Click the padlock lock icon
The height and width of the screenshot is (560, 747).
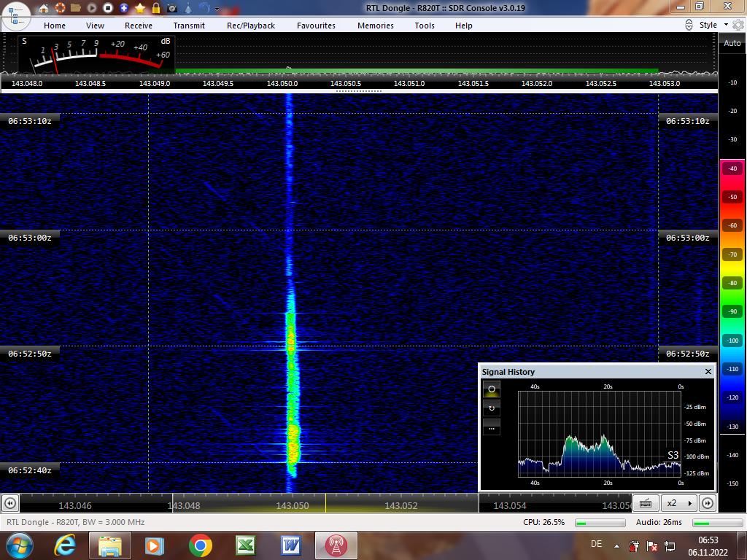click(156, 8)
